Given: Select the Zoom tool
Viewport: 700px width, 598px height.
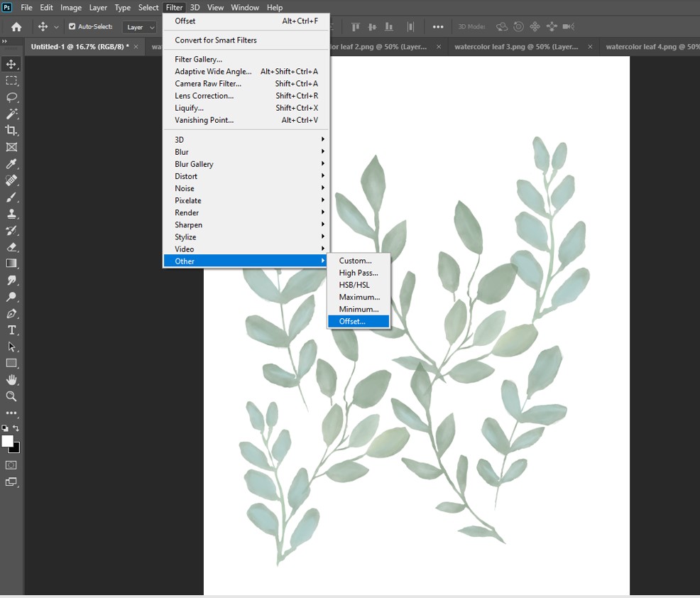Looking at the screenshot, I should [x=11, y=396].
